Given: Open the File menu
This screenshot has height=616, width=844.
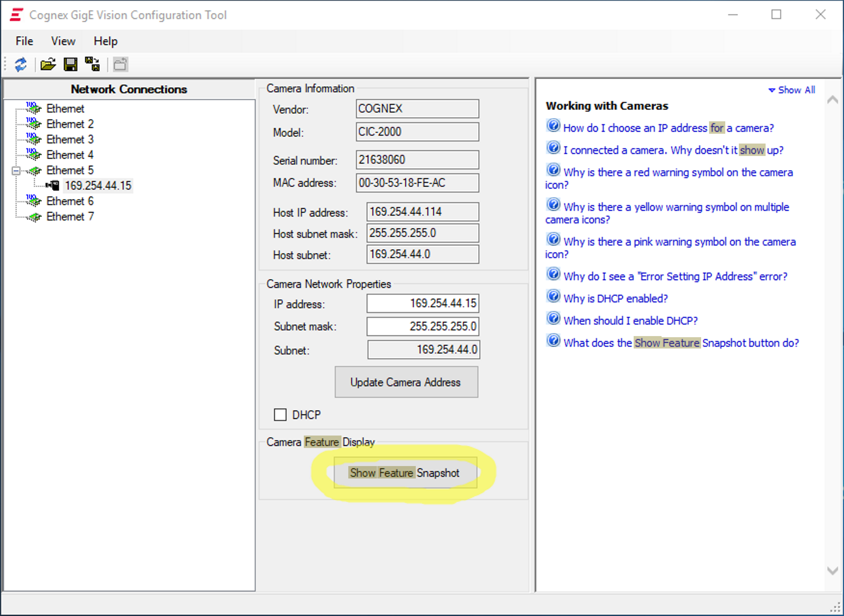Looking at the screenshot, I should 24,41.
